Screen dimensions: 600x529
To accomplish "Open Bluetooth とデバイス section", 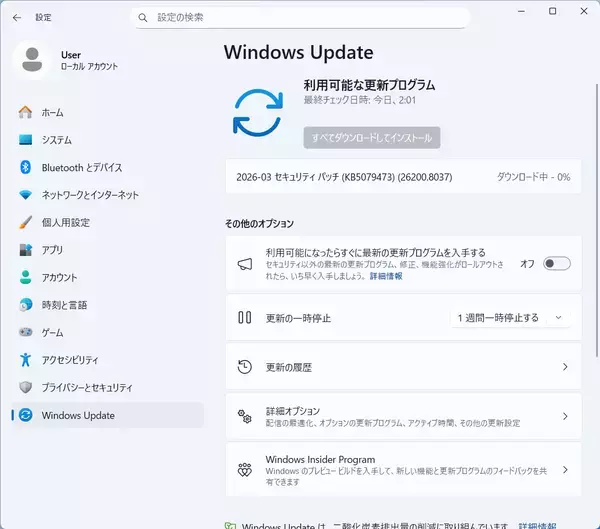I will (x=108, y=167).
